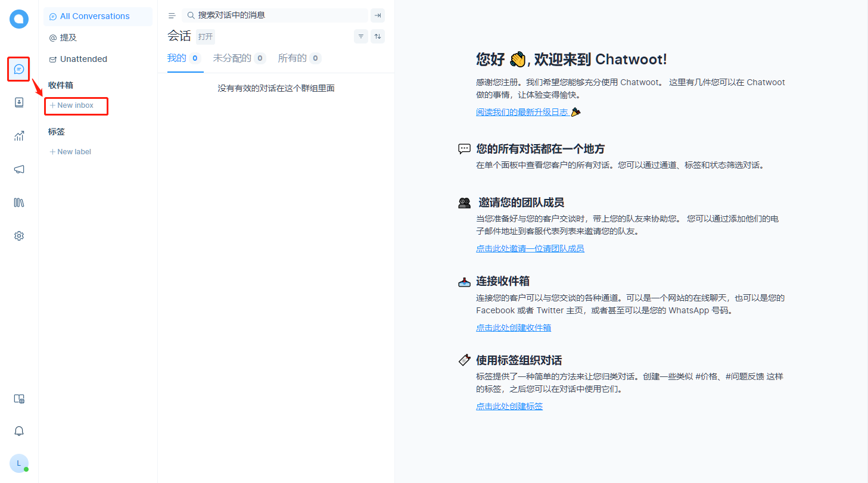This screenshot has height=483, width=868.
Task: Open the sort conversations icon
Action: tap(378, 36)
